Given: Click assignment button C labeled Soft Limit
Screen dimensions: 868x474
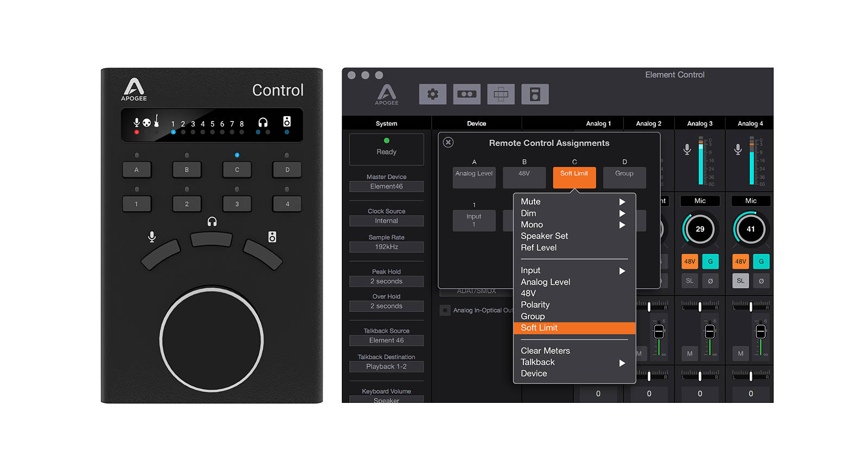Looking at the screenshot, I should pyautogui.click(x=574, y=178).
